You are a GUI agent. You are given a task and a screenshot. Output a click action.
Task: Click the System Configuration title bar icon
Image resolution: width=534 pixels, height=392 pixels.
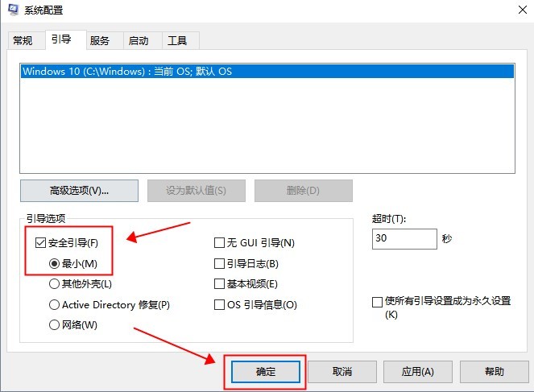tap(14, 10)
